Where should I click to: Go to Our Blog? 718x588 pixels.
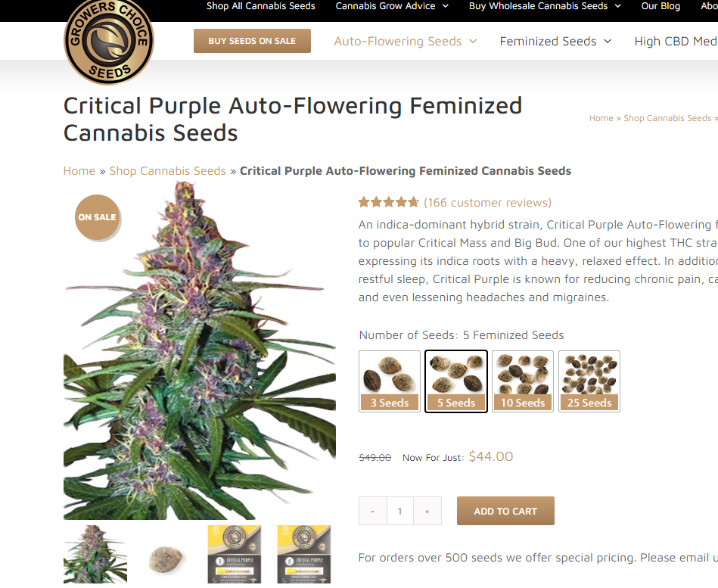[660, 6]
